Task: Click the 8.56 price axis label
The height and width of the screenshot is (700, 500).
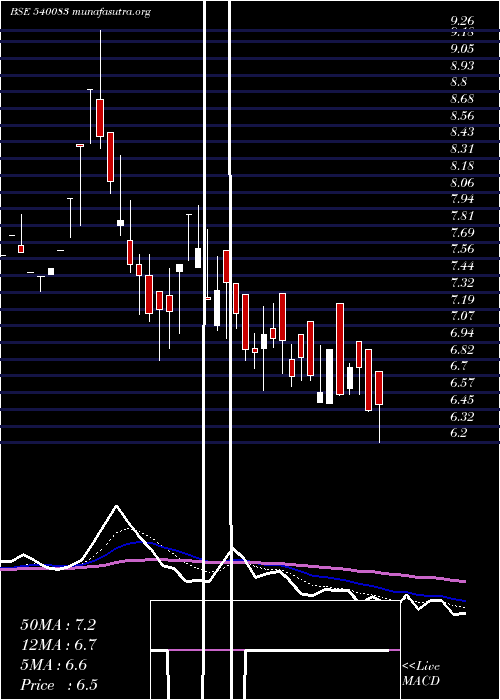Action: 462,116
